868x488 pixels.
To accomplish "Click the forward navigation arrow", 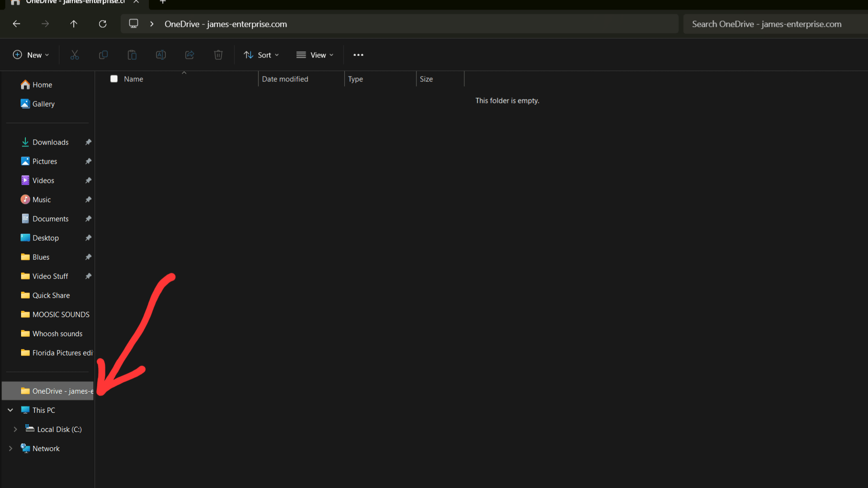I will pyautogui.click(x=45, y=24).
